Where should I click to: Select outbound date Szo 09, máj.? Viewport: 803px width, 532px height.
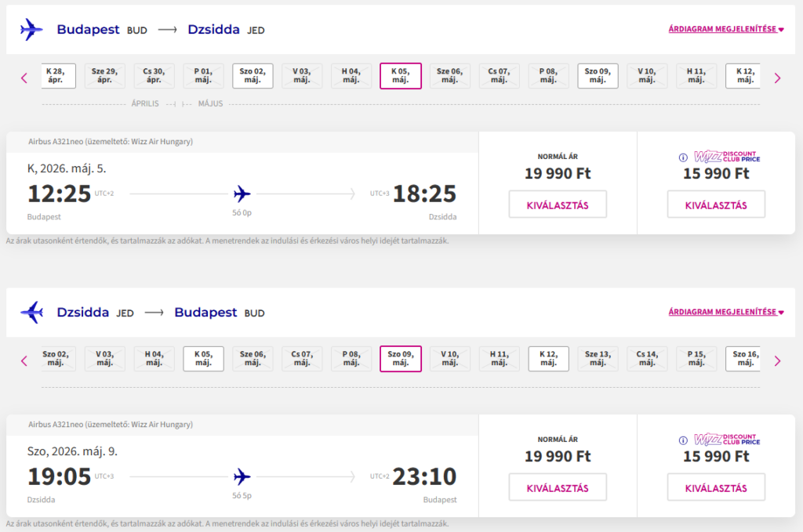tap(598, 76)
